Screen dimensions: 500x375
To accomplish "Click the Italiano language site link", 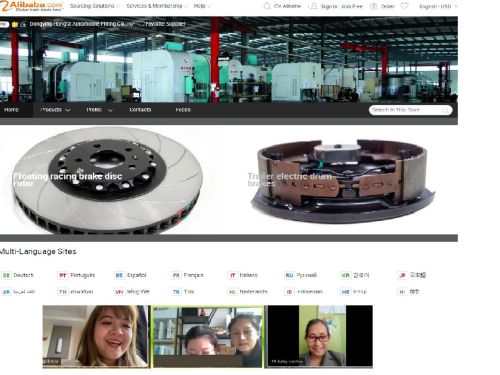I will pos(248,275).
